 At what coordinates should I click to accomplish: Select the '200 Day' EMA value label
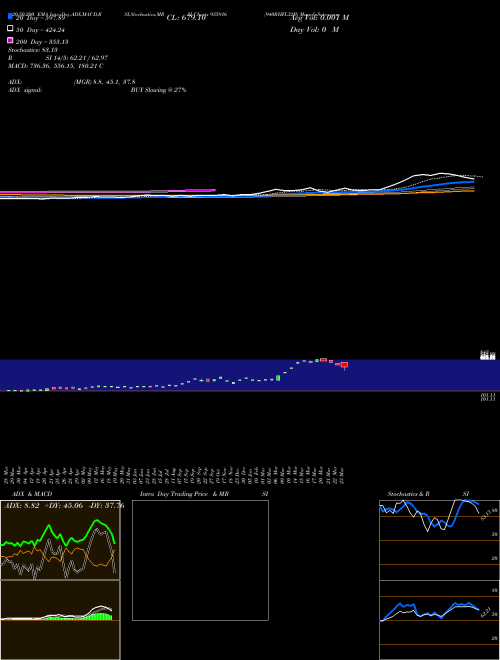click(x=42, y=42)
